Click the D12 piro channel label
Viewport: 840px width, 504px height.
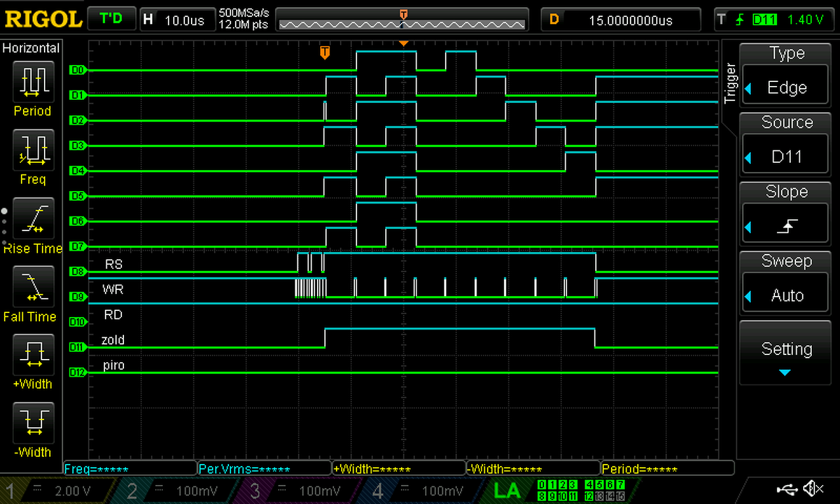77,372
